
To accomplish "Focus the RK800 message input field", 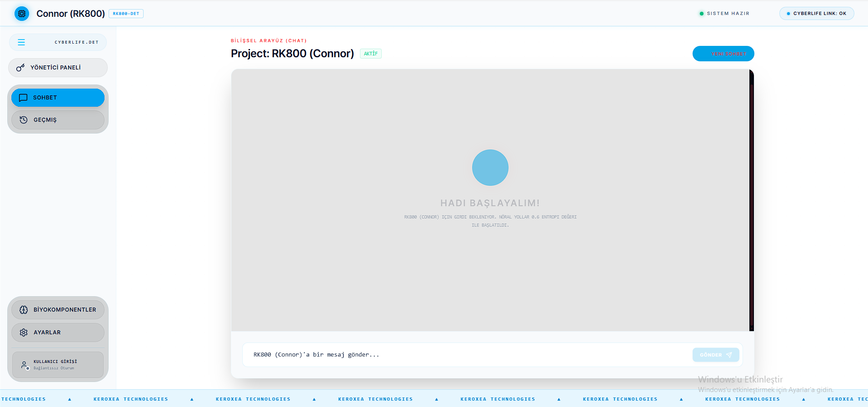I will [468, 355].
